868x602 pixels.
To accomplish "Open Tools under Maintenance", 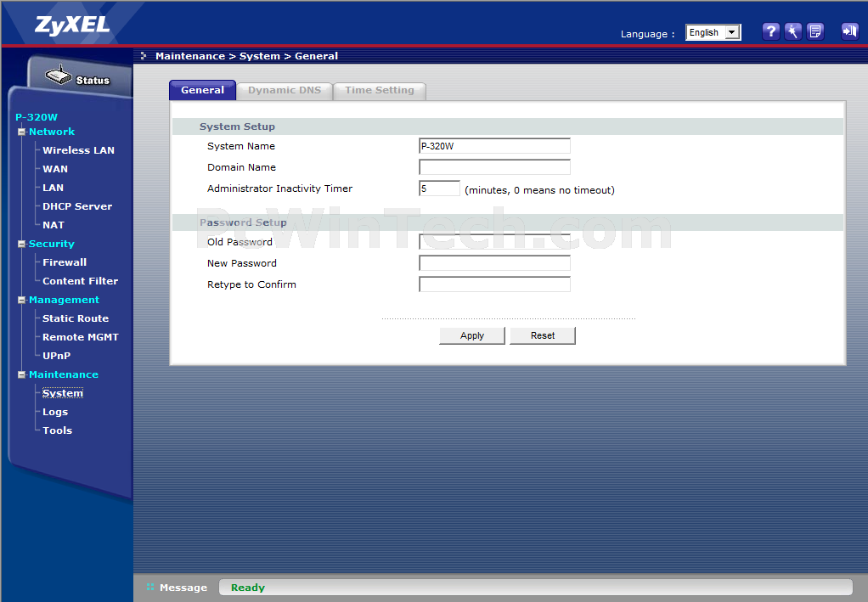I will point(58,430).
